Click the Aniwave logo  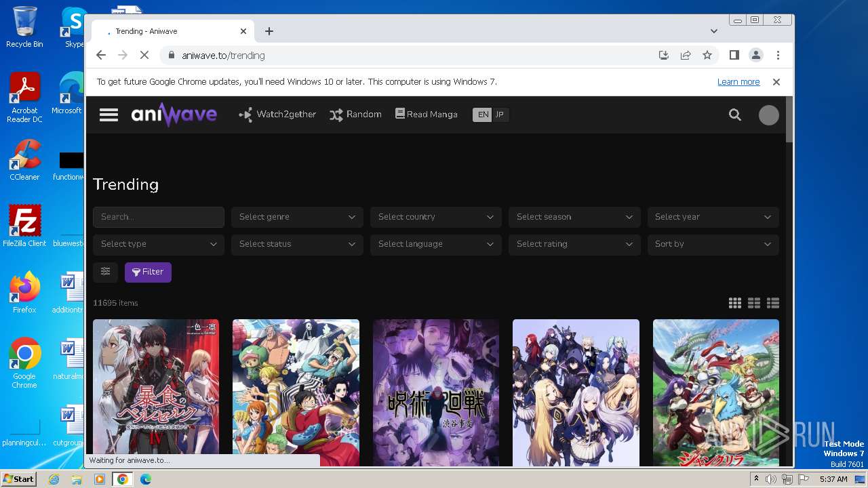pyautogui.click(x=174, y=115)
